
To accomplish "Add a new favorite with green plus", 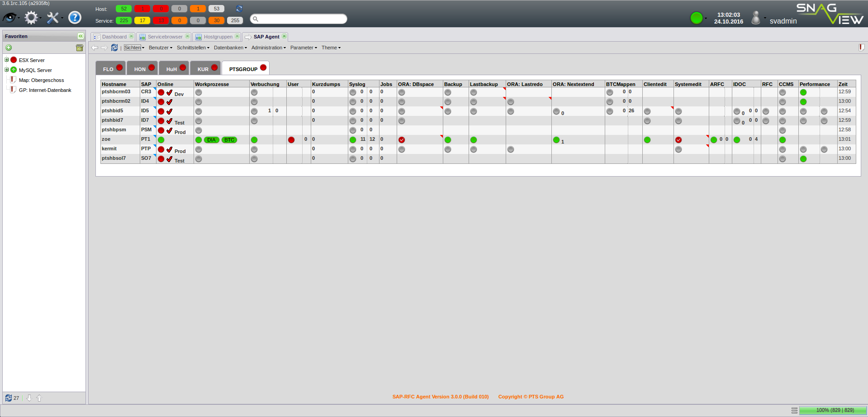I will point(9,48).
